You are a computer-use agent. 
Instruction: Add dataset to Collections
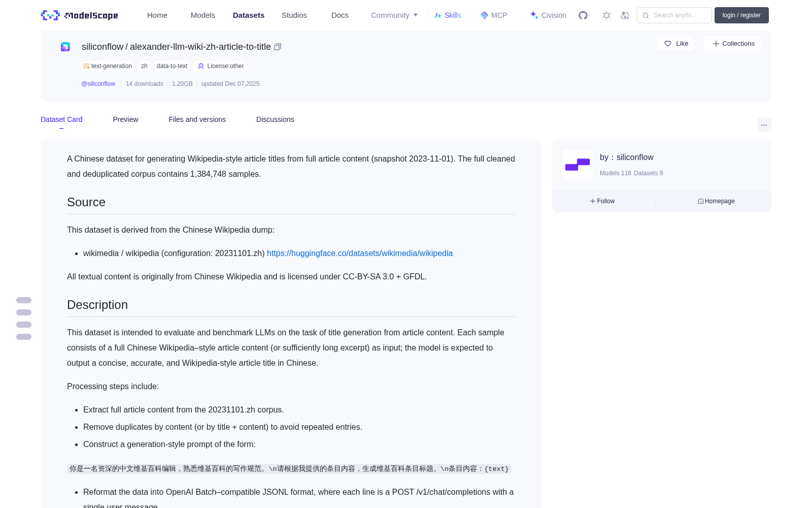tap(733, 44)
